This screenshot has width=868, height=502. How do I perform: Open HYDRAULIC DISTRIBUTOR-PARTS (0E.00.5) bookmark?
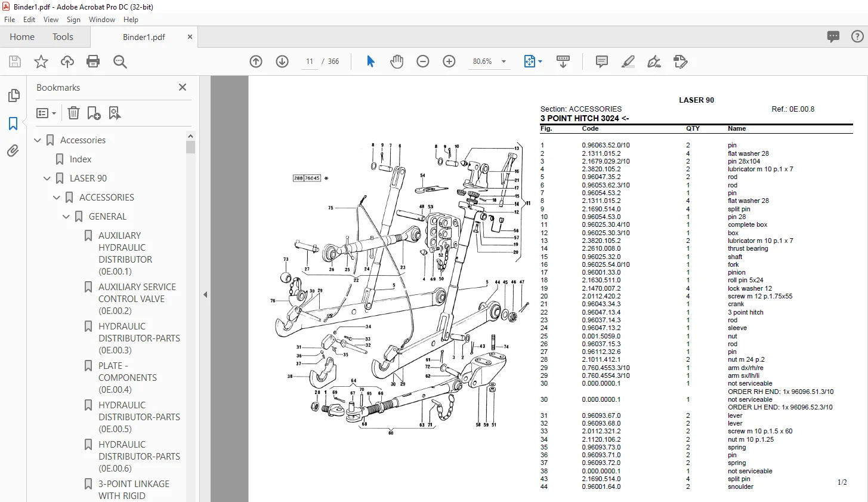click(139, 417)
